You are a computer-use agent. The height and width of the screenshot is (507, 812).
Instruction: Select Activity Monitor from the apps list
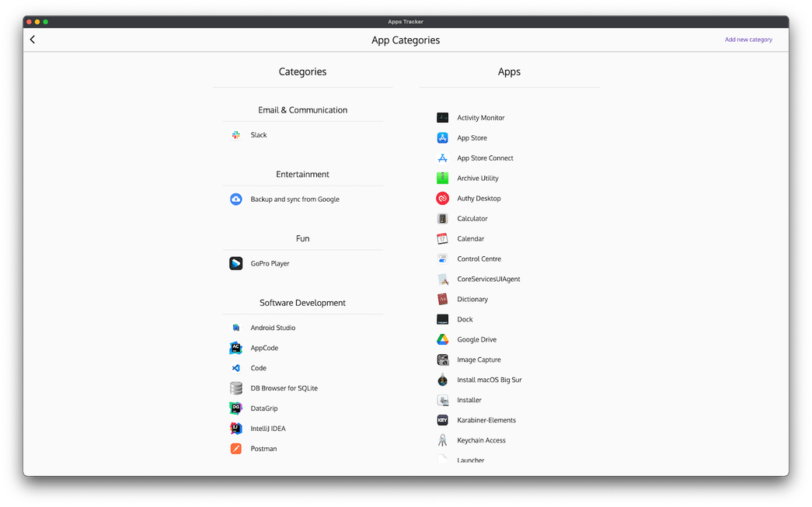tap(480, 118)
